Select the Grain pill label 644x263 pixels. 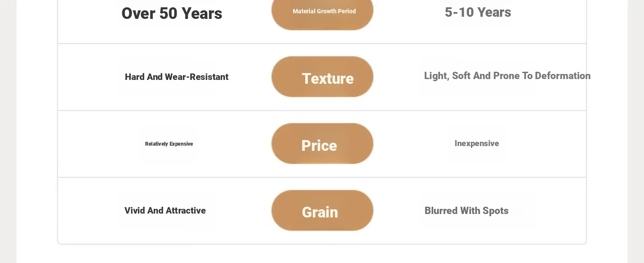[x=322, y=211]
